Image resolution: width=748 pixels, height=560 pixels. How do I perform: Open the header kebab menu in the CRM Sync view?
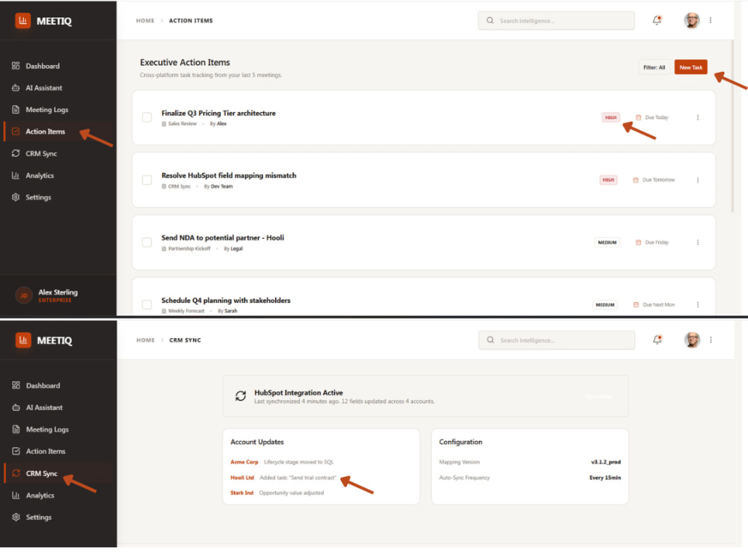(711, 339)
